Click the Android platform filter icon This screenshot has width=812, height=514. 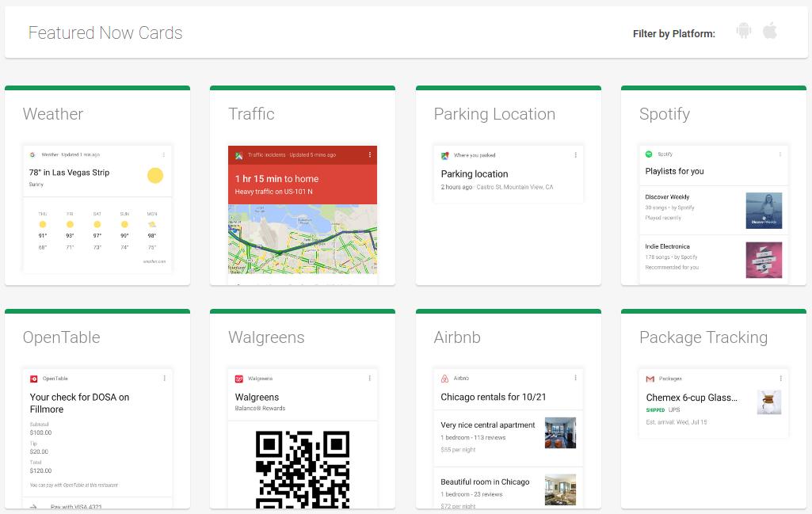pyautogui.click(x=743, y=32)
